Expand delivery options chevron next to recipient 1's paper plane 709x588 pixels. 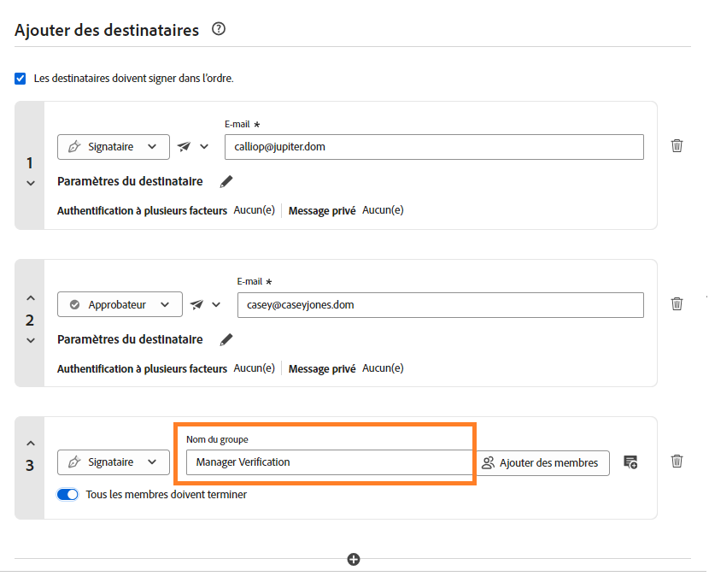click(x=205, y=146)
